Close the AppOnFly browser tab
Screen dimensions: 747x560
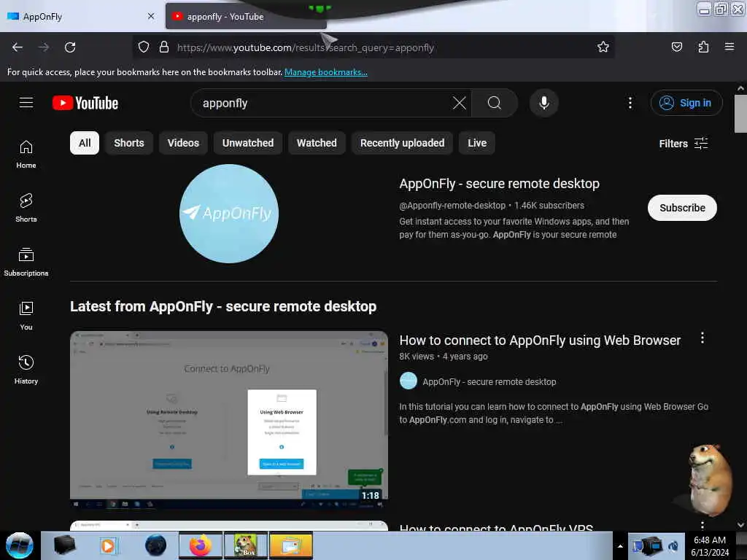[x=151, y=17]
